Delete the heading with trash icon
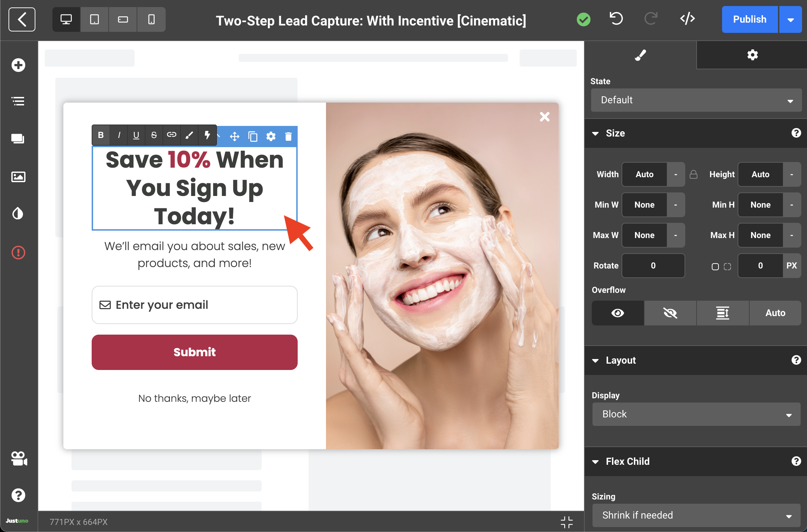The height and width of the screenshot is (532, 807). pyautogui.click(x=288, y=136)
